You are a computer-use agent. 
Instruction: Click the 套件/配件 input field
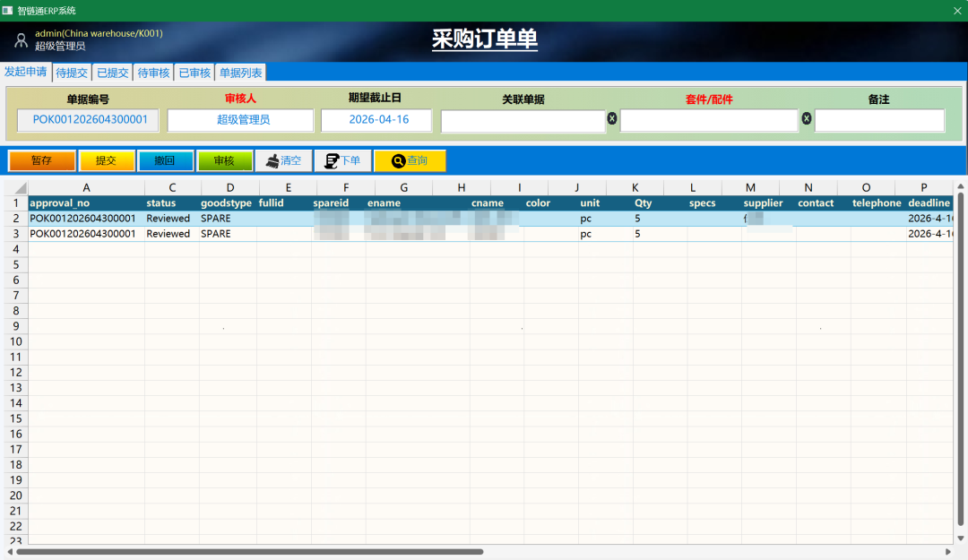click(x=709, y=120)
